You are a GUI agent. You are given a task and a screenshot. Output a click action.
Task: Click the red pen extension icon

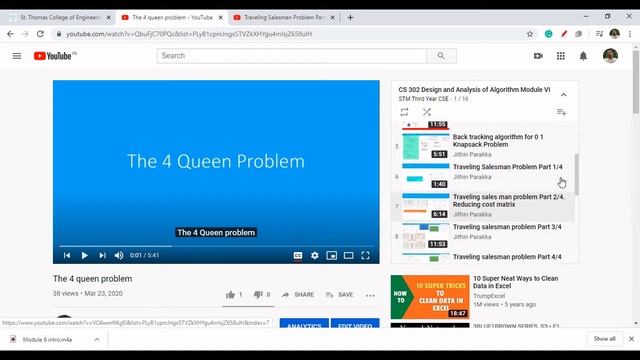pyautogui.click(x=564, y=34)
